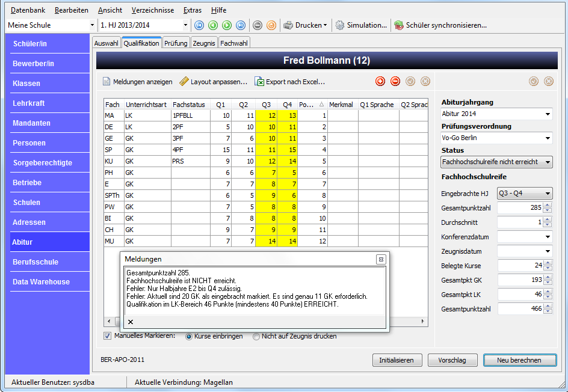The width and height of the screenshot is (568, 392).
Task: Click the red minus delete-row icon
Action: point(395,81)
